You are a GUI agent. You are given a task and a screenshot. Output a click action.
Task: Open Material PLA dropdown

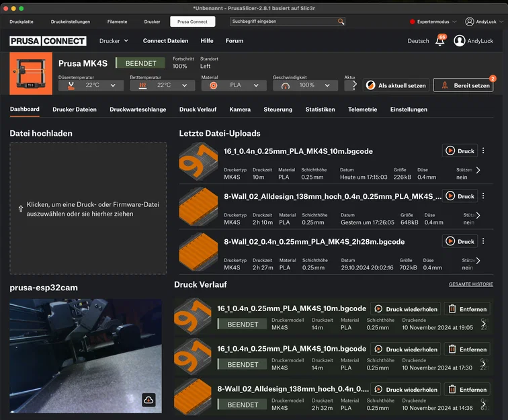[234, 85]
